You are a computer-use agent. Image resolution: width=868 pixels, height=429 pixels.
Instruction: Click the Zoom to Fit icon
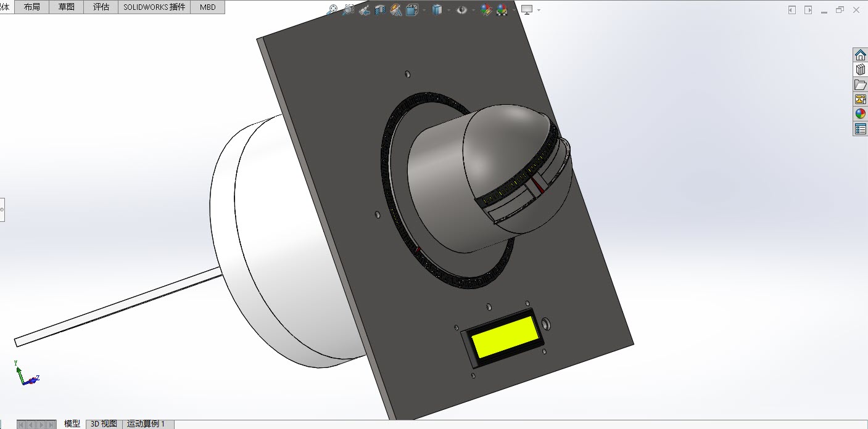coord(333,10)
